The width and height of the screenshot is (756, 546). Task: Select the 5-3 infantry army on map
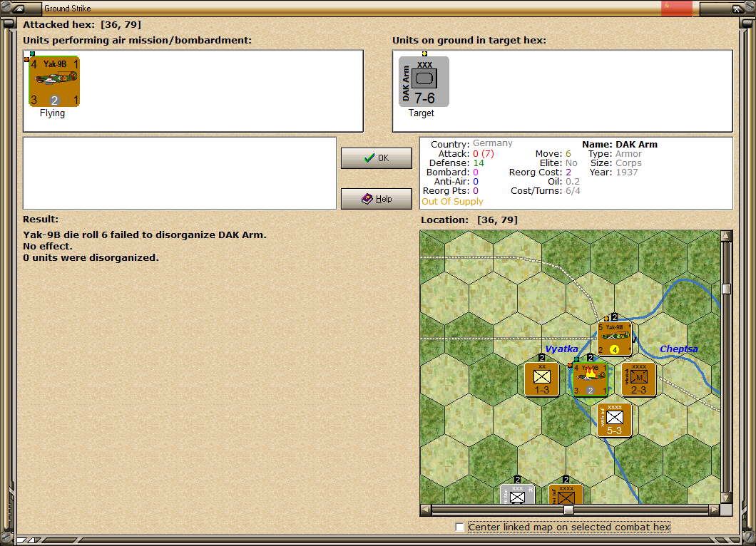click(614, 421)
